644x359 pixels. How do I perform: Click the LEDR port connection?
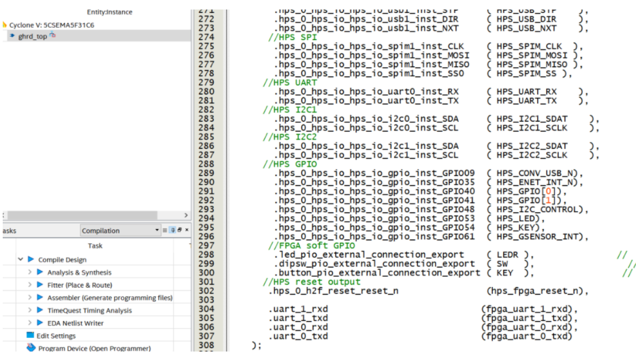click(507, 254)
